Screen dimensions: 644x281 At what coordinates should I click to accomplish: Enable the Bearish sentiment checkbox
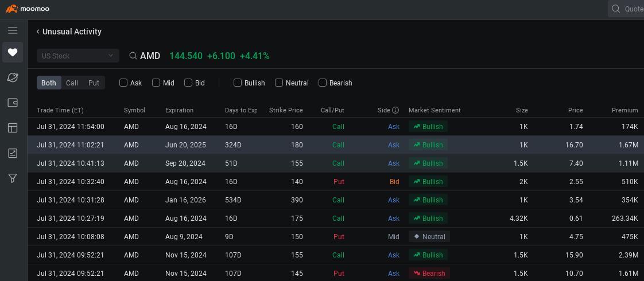pos(323,83)
